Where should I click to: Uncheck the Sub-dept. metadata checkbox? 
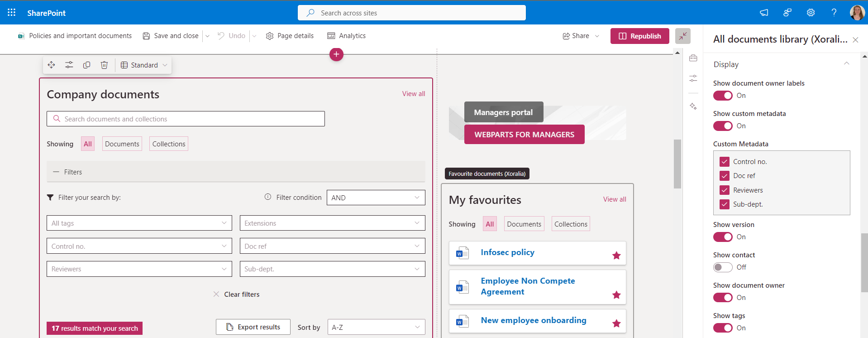point(725,204)
